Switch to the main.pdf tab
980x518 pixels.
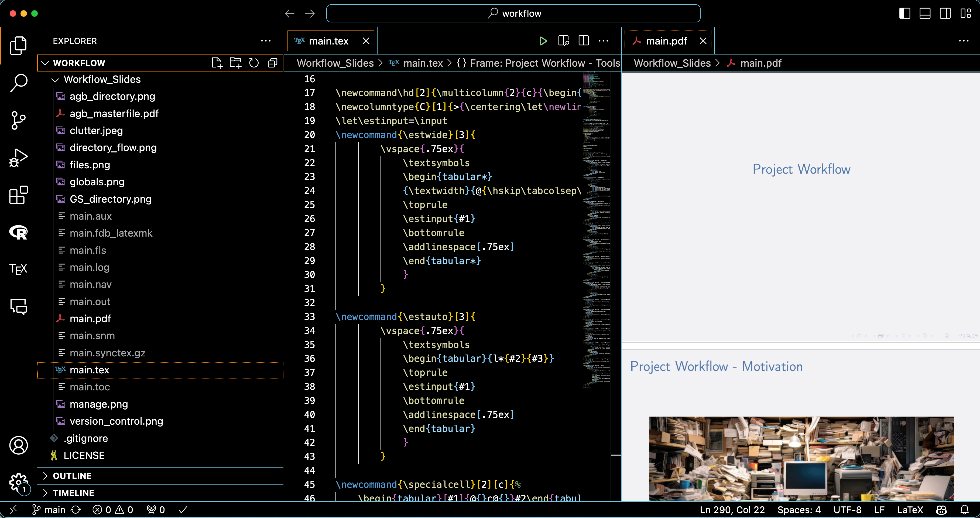tap(666, 41)
